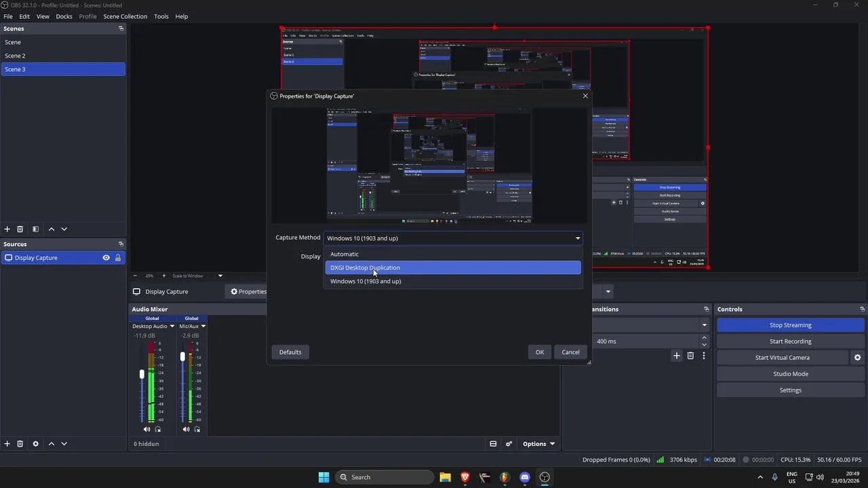868x488 pixels.
Task: Pop out the Scene Transitions dock with its float icon
Action: [x=706, y=309]
